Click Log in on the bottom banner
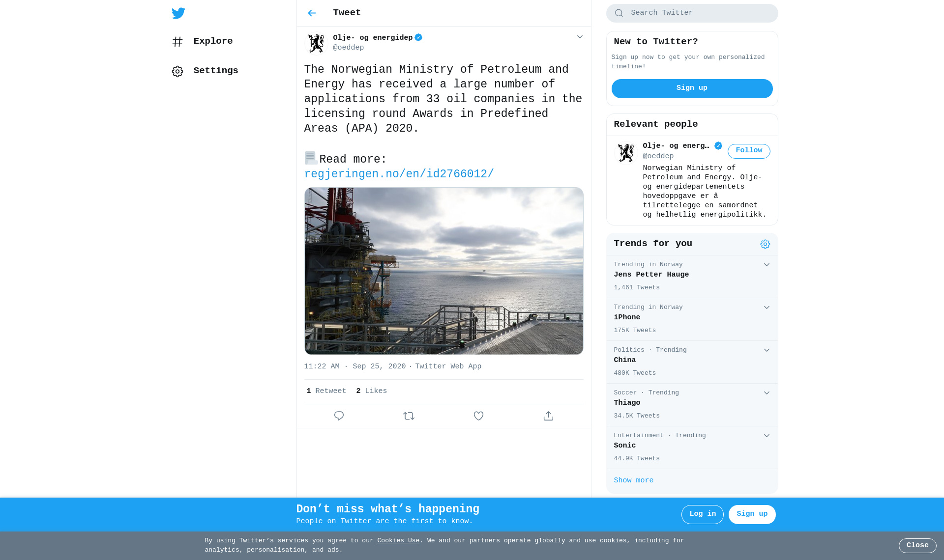944x560 pixels. point(702,514)
